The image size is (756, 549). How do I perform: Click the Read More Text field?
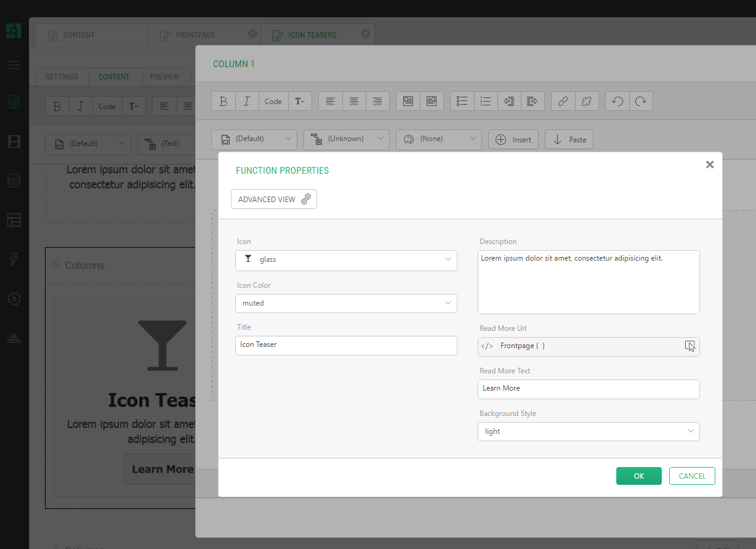coord(588,389)
